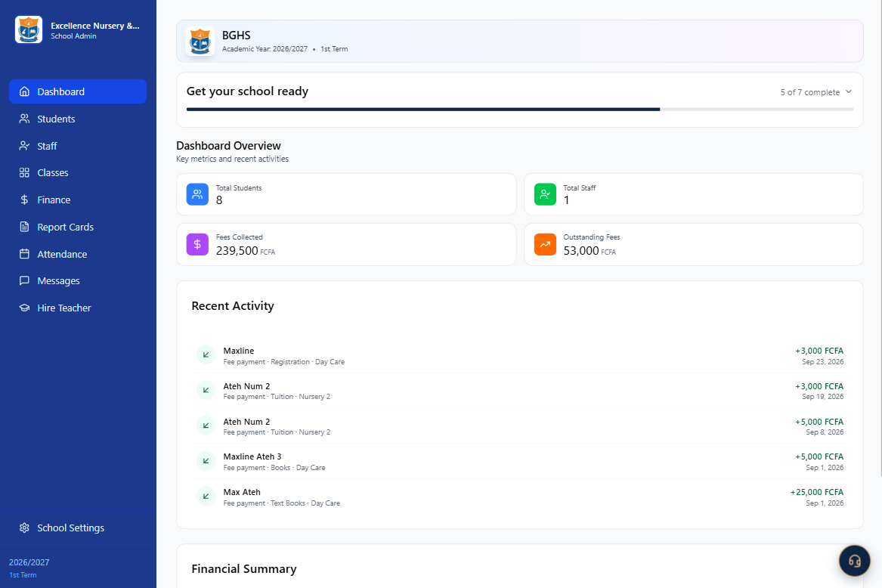
Task: Click the blue Total Students icon
Action: [x=197, y=194]
